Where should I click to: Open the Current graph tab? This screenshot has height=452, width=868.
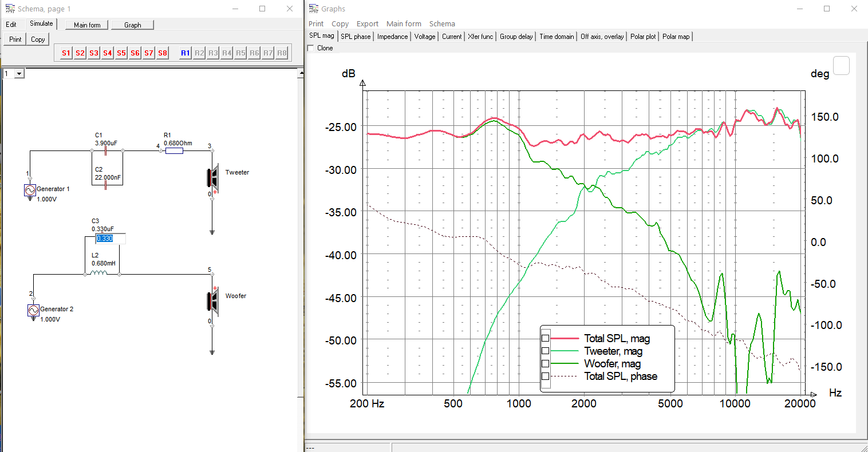[452, 37]
